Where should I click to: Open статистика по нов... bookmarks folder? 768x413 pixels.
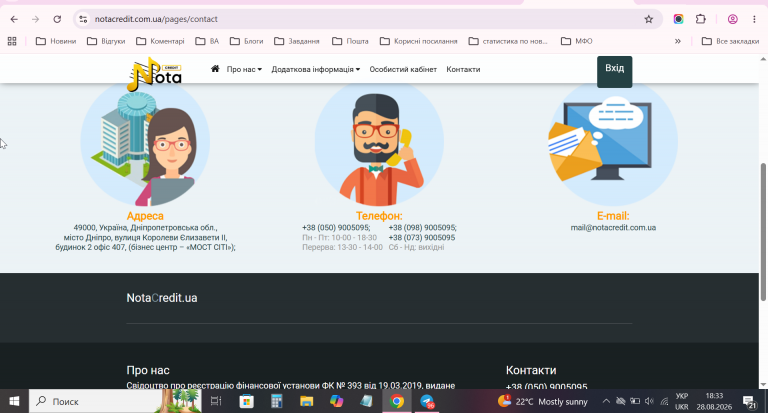coord(508,41)
